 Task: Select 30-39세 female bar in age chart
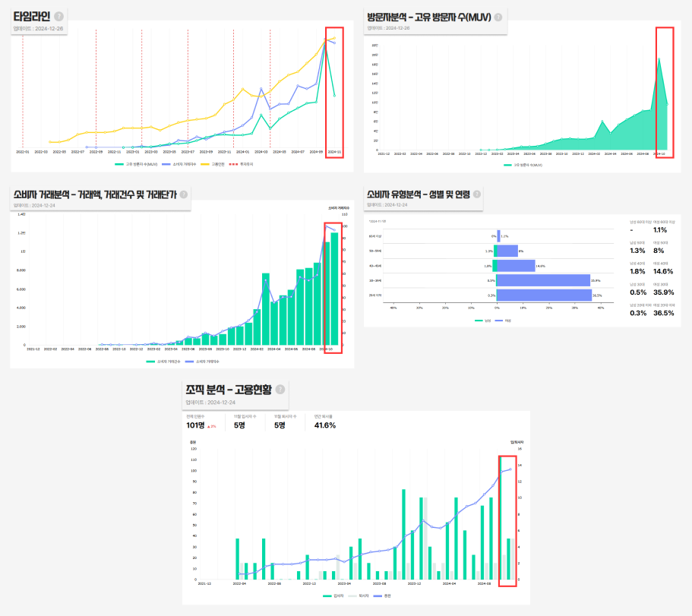pos(543,280)
